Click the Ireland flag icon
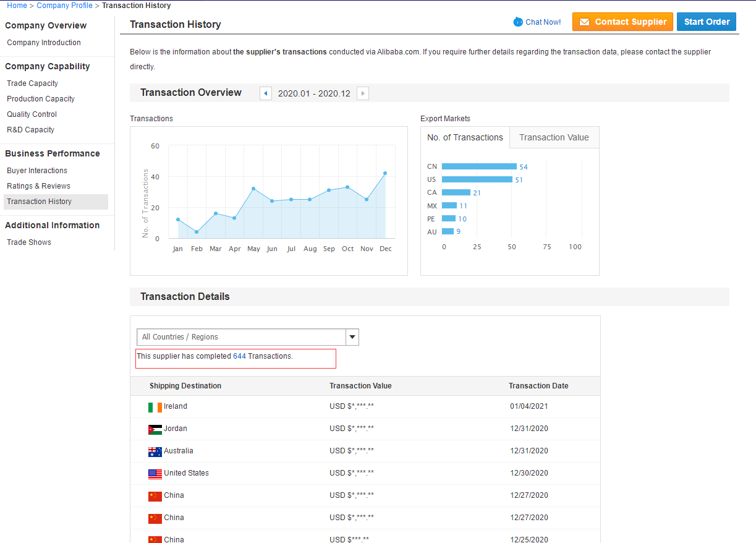756x543 pixels. tap(155, 407)
